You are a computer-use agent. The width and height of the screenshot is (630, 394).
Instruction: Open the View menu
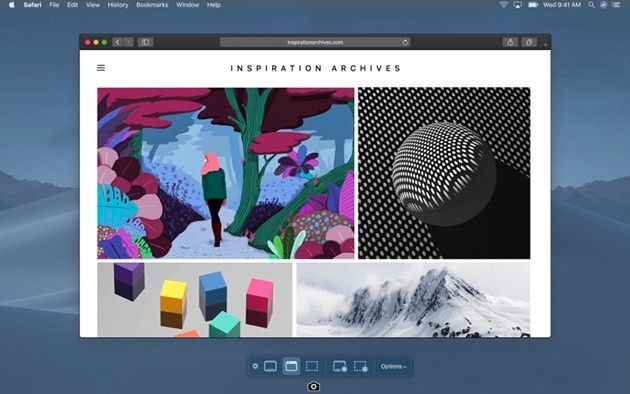[x=92, y=5]
